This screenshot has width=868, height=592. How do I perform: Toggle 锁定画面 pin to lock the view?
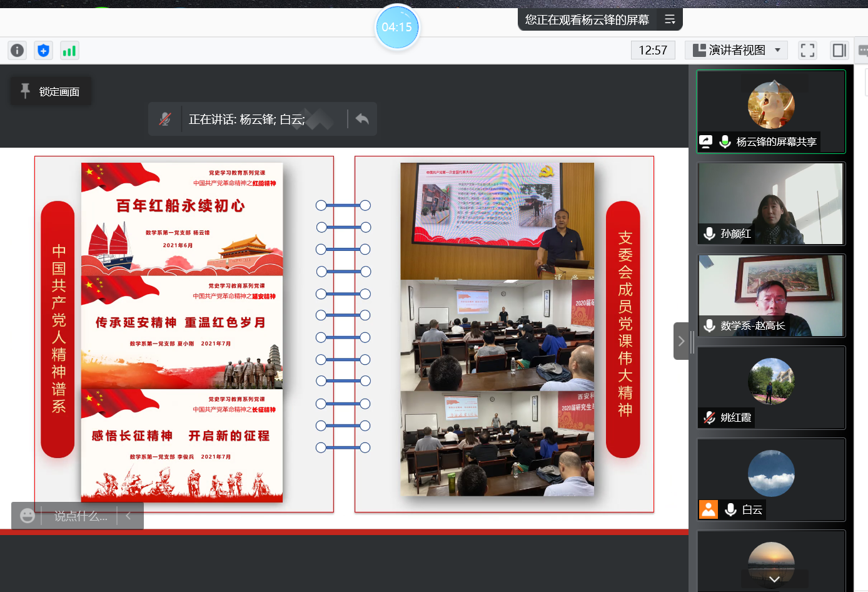coord(51,91)
